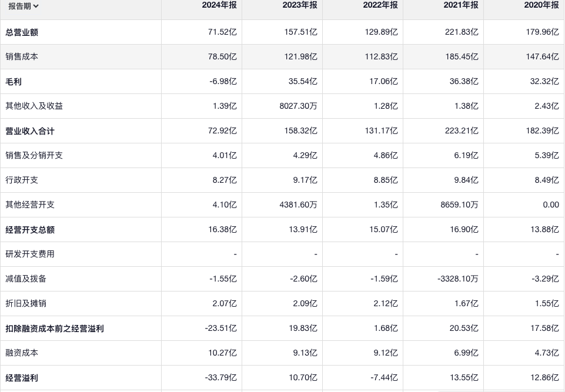The height and width of the screenshot is (392, 565).
Task: Open the 营业收入合计 row label
Action: [30, 131]
